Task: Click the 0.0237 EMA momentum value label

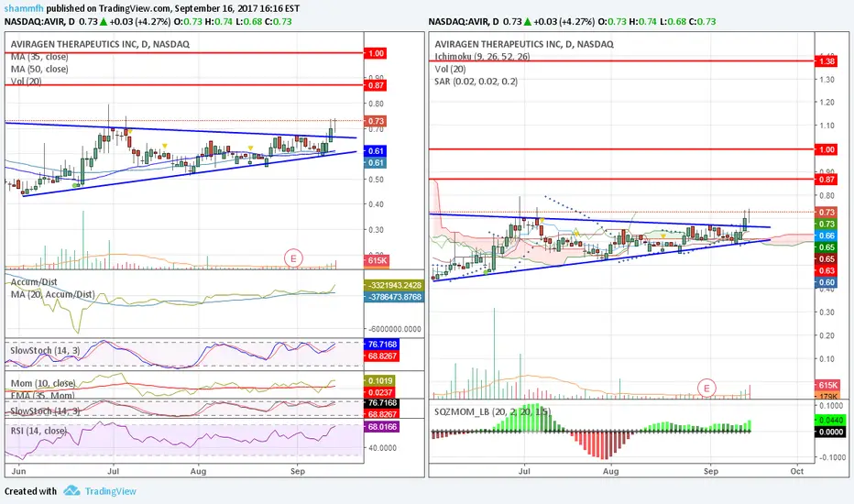Action: [379, 392]
